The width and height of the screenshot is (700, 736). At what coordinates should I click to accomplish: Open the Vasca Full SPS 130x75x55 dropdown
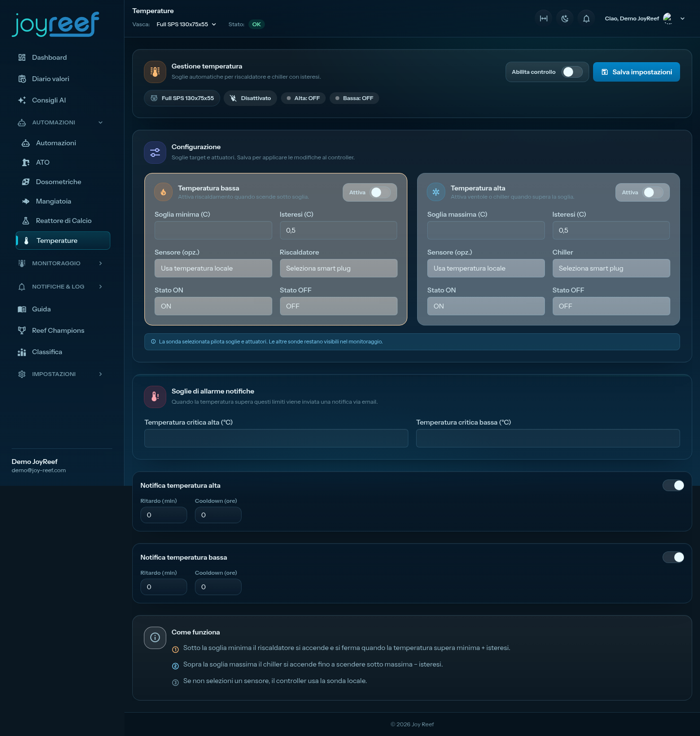coord(186,24)
